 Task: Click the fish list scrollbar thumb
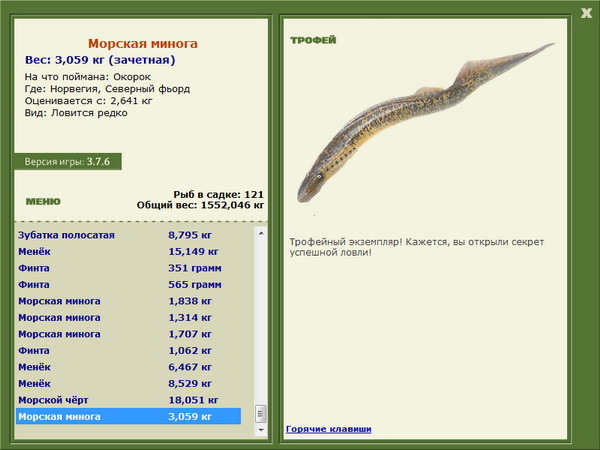pos(261,414)
